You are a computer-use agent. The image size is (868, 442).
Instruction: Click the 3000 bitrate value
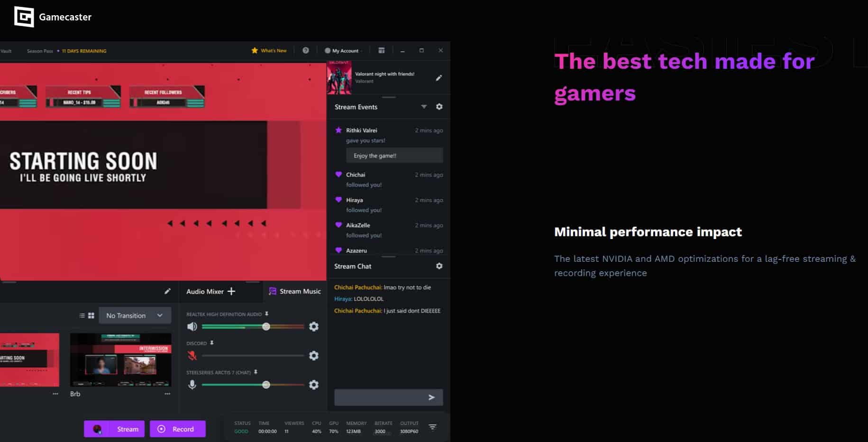(x=380, y=432)
